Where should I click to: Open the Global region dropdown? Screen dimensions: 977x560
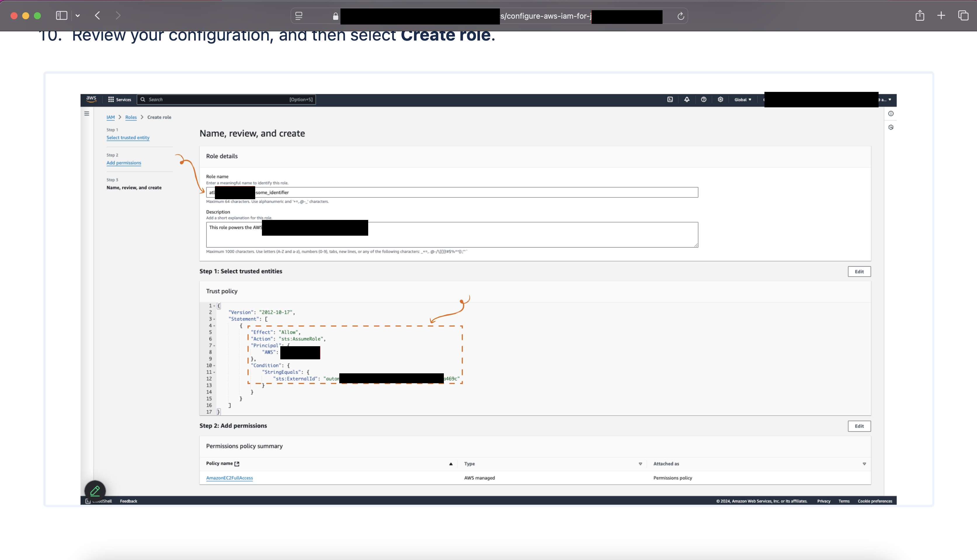(x=743, y=99)
